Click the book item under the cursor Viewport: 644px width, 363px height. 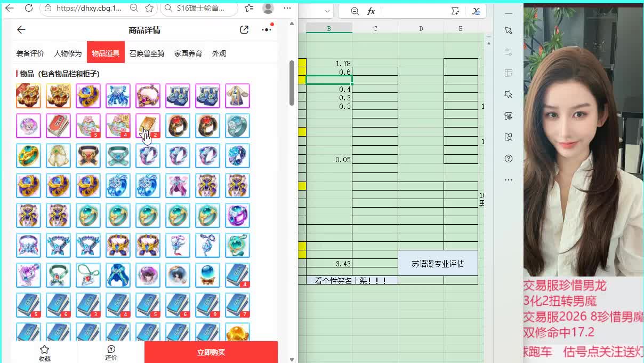pos(148,126)
